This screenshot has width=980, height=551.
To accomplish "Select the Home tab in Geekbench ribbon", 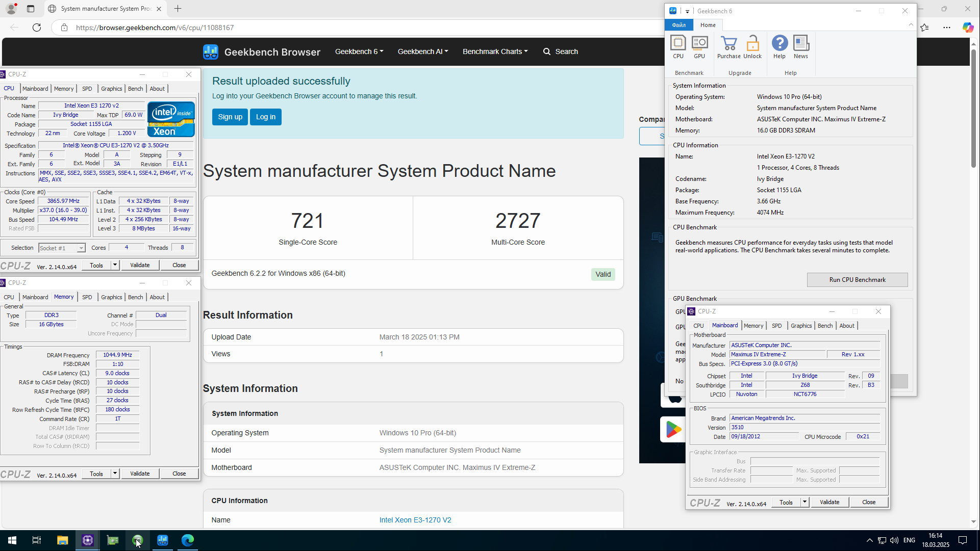I will click(708, 25).
